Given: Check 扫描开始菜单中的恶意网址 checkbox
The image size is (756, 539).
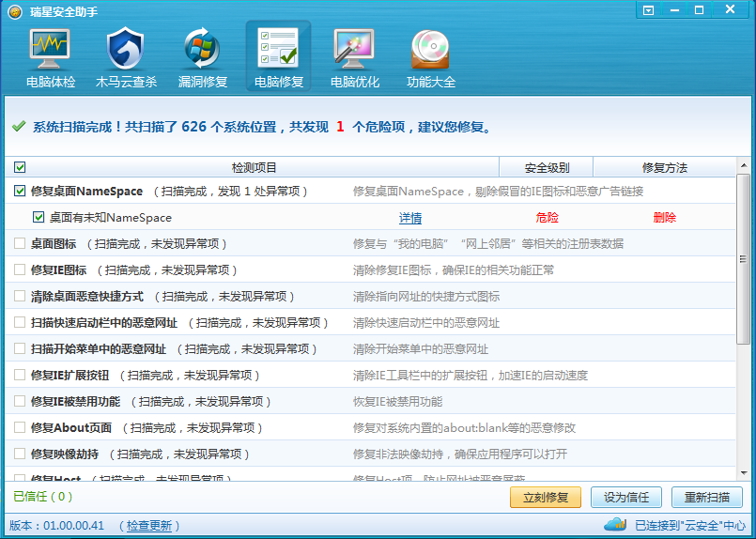Looking at the screenshot, I should (x=20, y=348).
